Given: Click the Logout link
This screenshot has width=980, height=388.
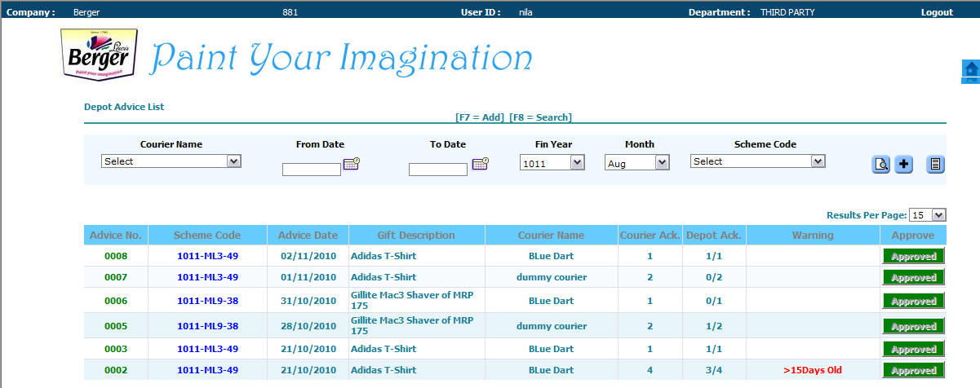Looking at the screenshot, I should pos(937,12).
